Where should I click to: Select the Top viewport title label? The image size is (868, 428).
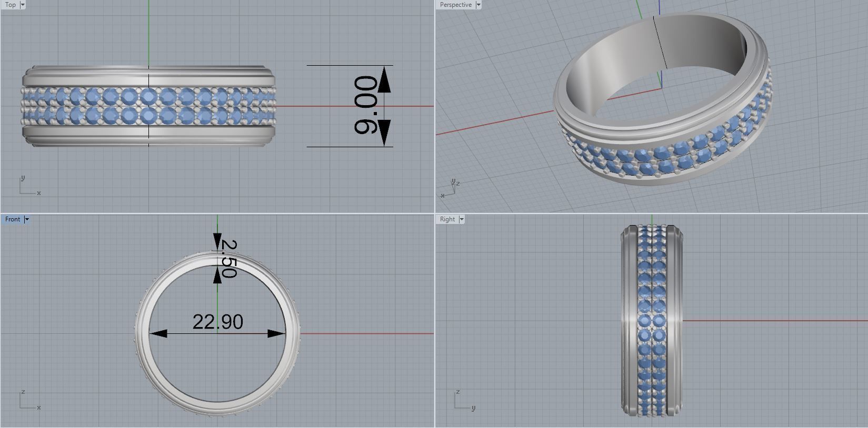pos(11,5)
